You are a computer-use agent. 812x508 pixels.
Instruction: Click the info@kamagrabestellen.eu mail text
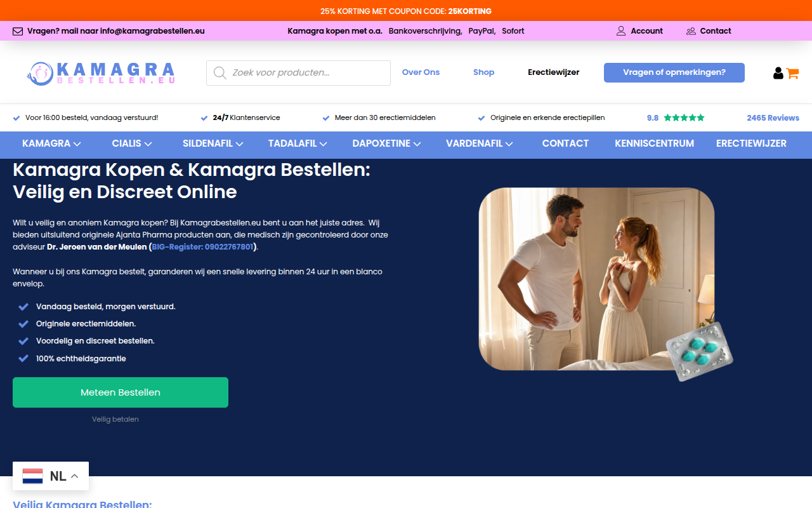click(152, 31)
